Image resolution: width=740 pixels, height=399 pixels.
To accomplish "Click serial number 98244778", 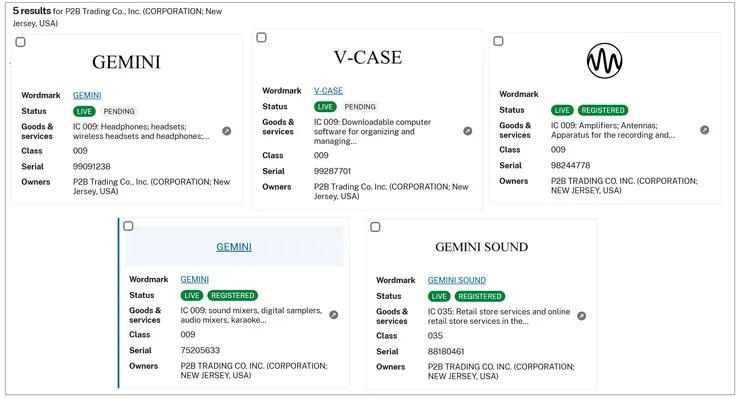I will pyautogui.click(x=570, y=166).
